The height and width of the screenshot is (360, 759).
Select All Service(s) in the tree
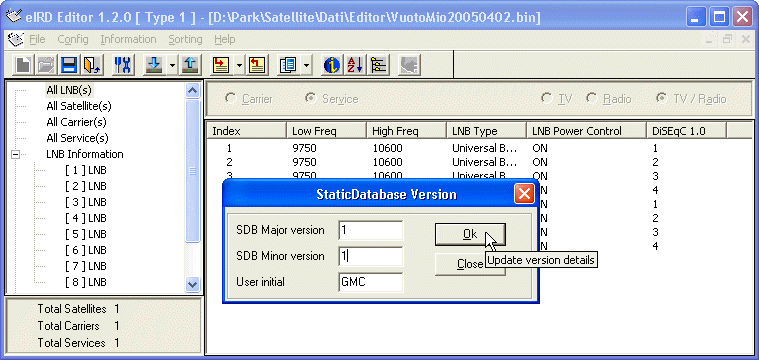pos(77,138)
